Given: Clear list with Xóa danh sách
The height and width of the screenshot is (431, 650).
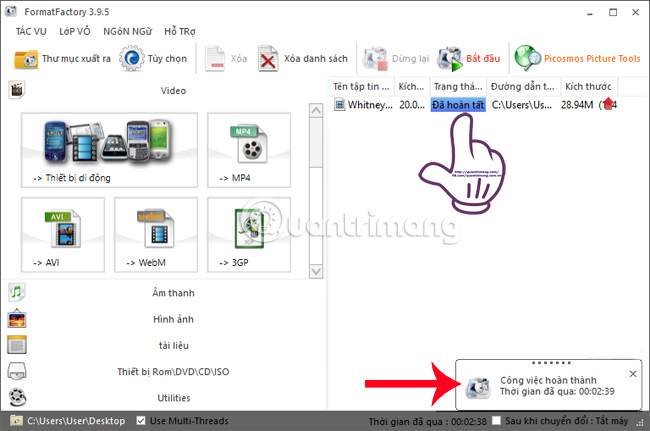Looking at the screenshot, I should (303, 58).
